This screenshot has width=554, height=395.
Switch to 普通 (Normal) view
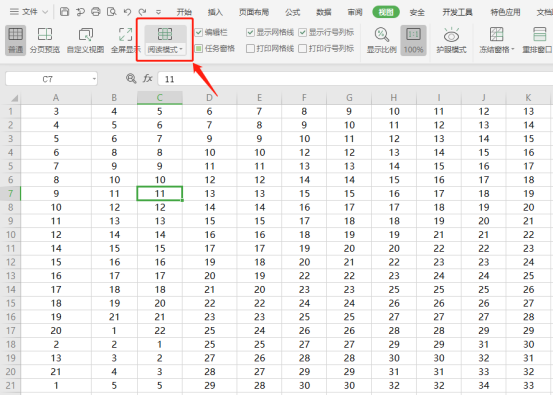[16, 40]
